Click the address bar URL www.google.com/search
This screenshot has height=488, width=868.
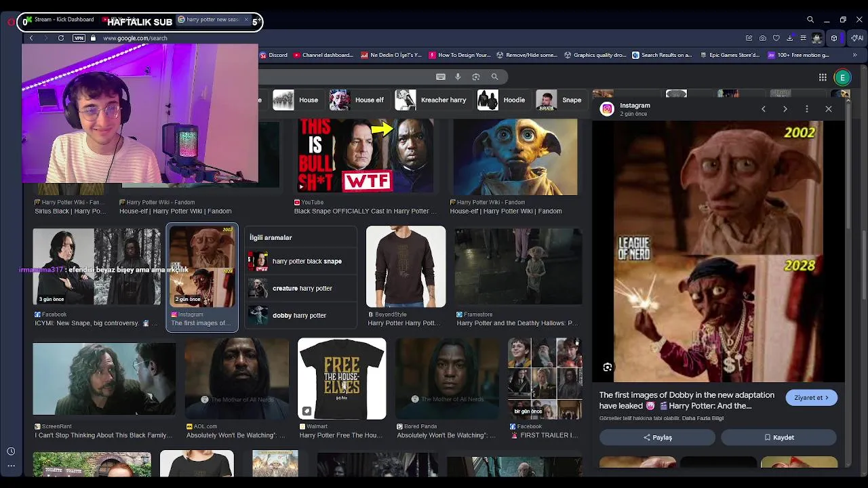point(135,38)
